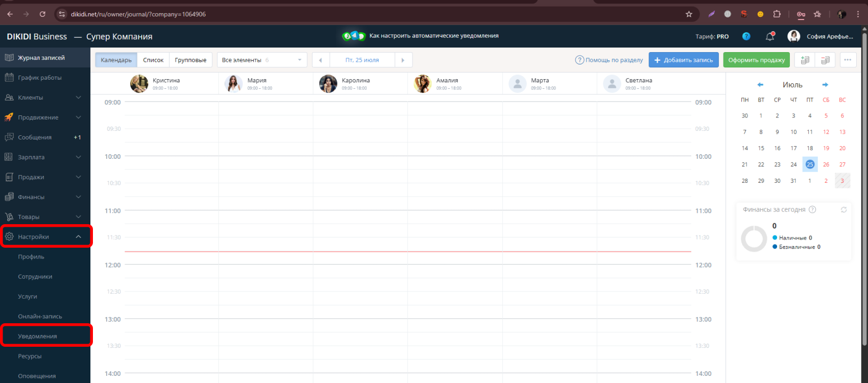Open Онлайн-запись settings item
868x383 pixels.
pyautogui.click(x=40, y=317)
